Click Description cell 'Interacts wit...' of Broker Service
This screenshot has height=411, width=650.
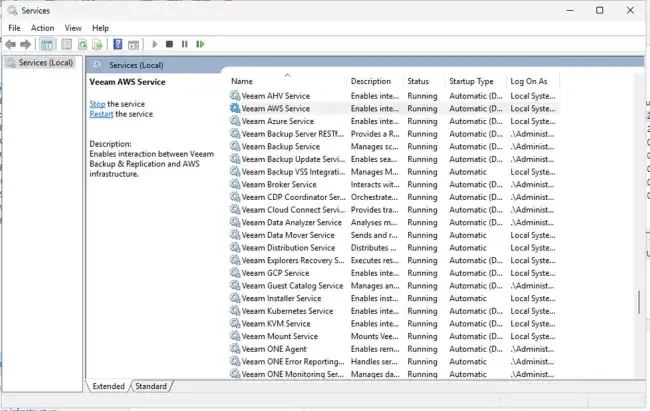click(x=375, y=184)
